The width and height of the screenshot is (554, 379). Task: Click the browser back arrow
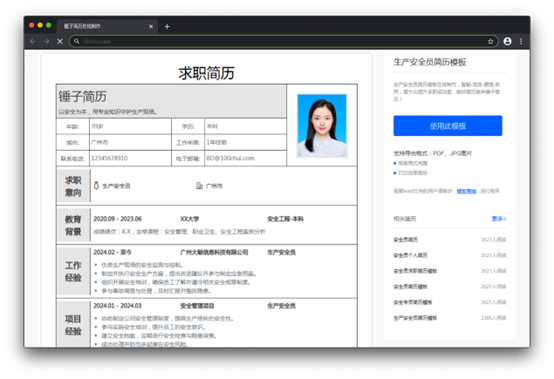(33, 41)
